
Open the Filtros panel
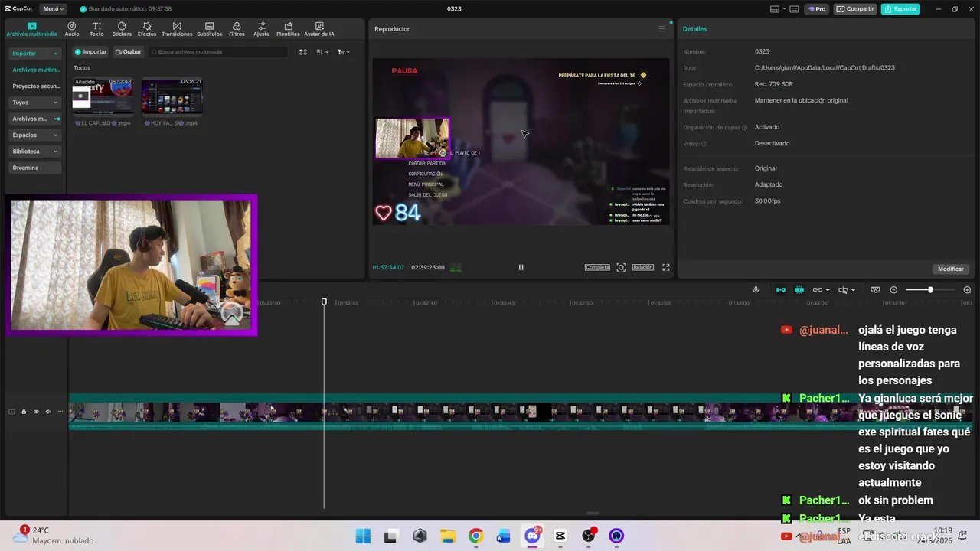pos(237,29)
